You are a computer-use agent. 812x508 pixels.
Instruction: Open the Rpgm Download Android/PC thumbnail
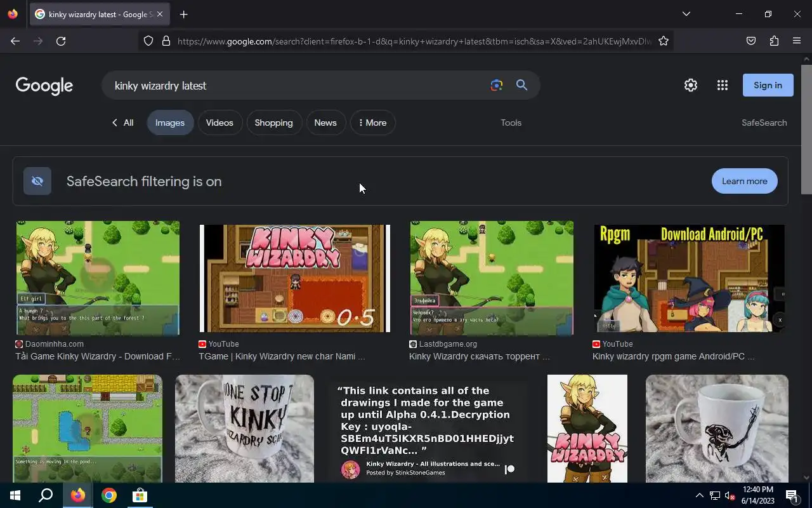[x=689, y=277]
